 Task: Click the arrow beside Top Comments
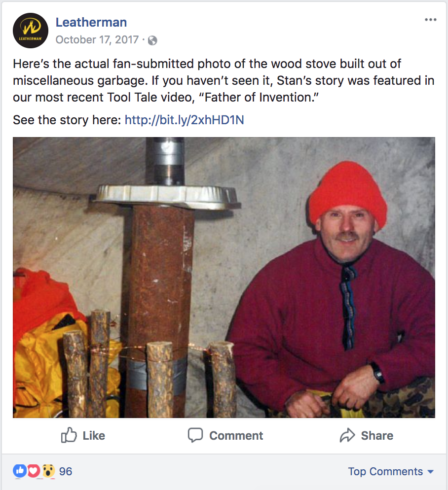[x=431, y=472]
